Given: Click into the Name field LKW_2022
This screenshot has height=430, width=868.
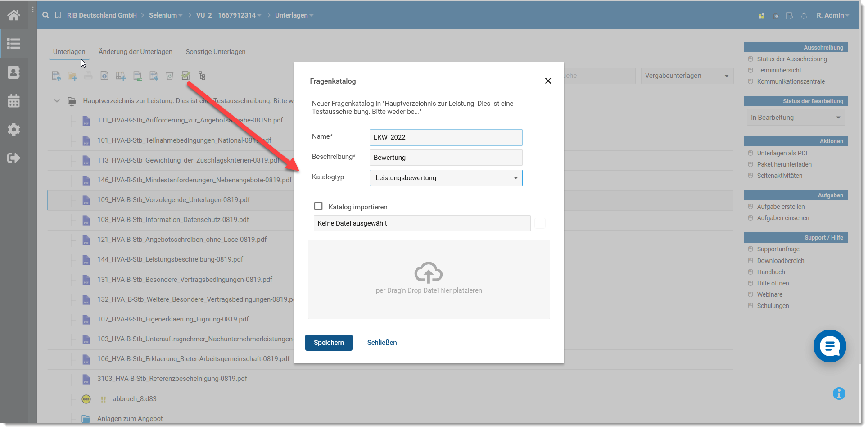Looking at the screenshot, I should (x=446, y=137).
